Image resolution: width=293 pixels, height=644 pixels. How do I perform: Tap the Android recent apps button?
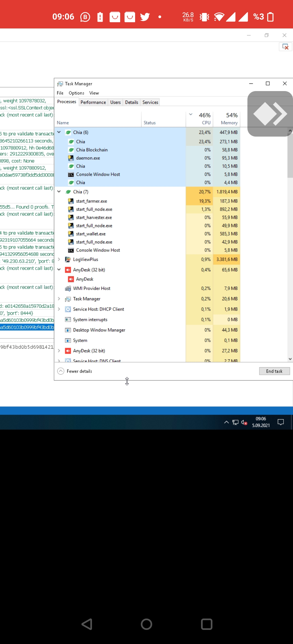pyautogui.click(x=206, y=624)
